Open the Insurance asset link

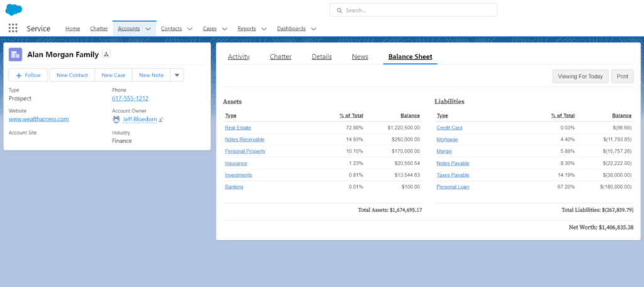click(x=236, y=163)
